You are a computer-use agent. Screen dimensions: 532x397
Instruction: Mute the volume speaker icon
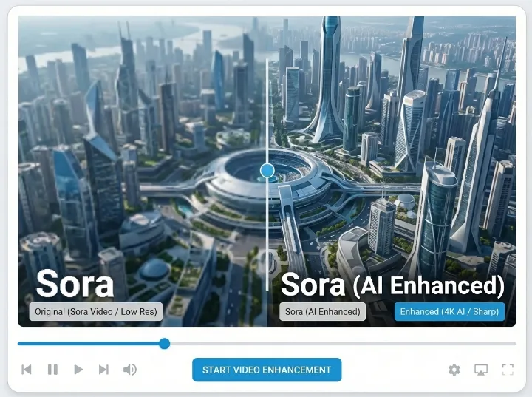[130, 370]
